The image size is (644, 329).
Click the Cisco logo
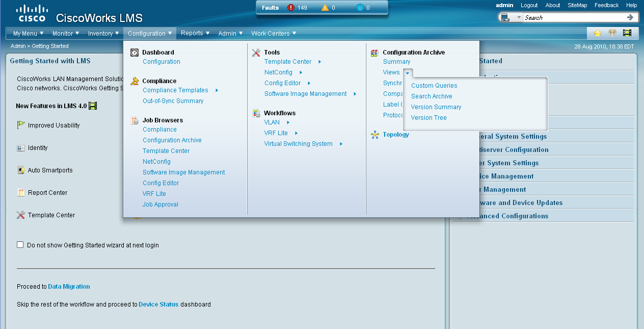(x=32, y=14)
